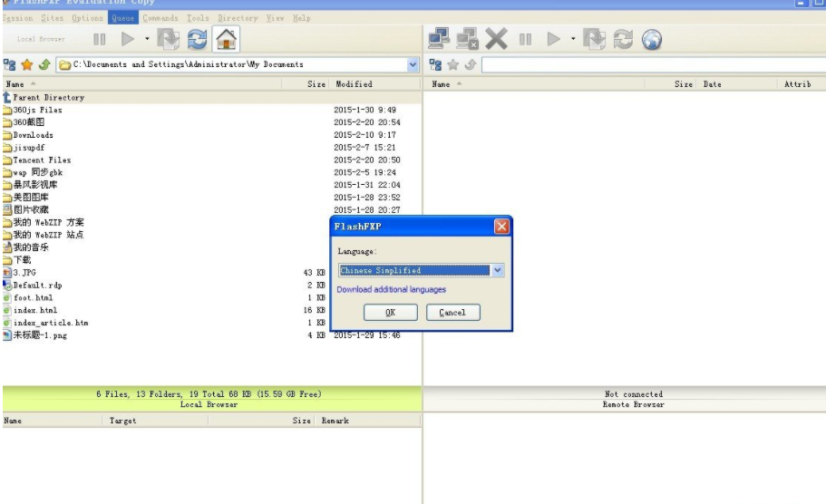The width and height of the screenshot is (826, 504).
Task: Click OK in the Language dialog
Action: point(391,313)
